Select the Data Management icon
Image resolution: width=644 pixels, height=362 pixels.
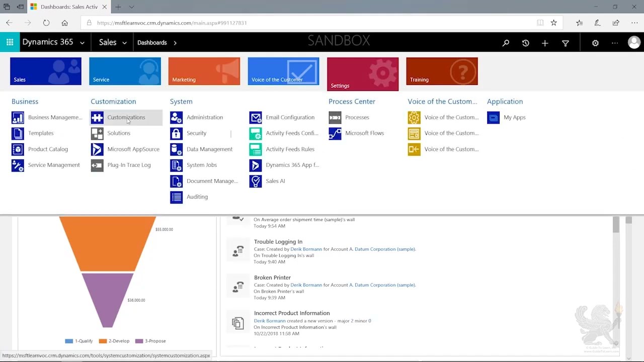tap(177, 149)
